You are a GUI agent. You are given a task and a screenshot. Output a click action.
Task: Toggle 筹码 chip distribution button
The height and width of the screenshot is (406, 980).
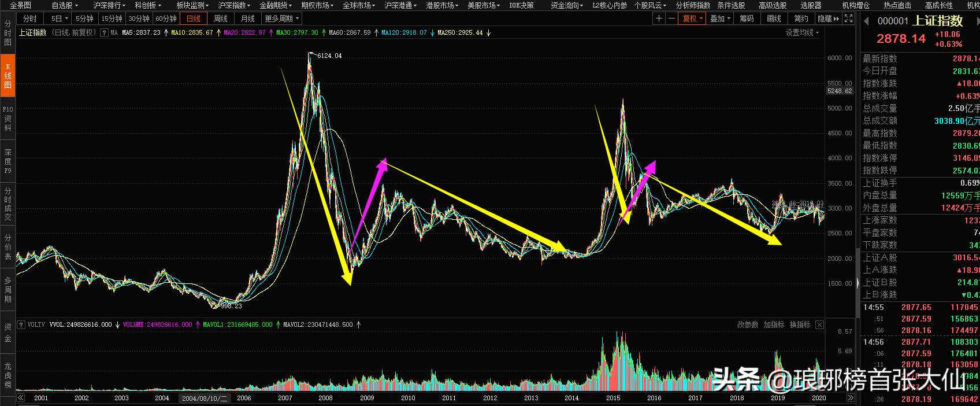point(747,19)
